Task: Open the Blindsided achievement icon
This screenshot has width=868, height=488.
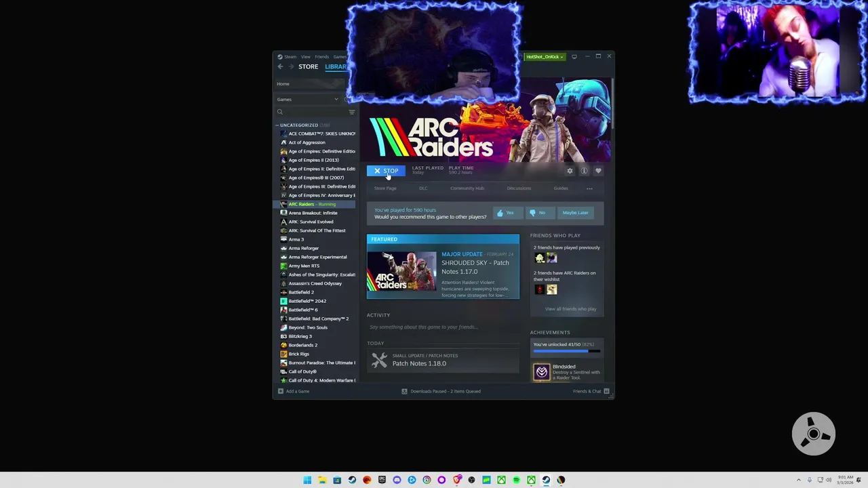Action: pyautogui.click(x=541, y=371)
